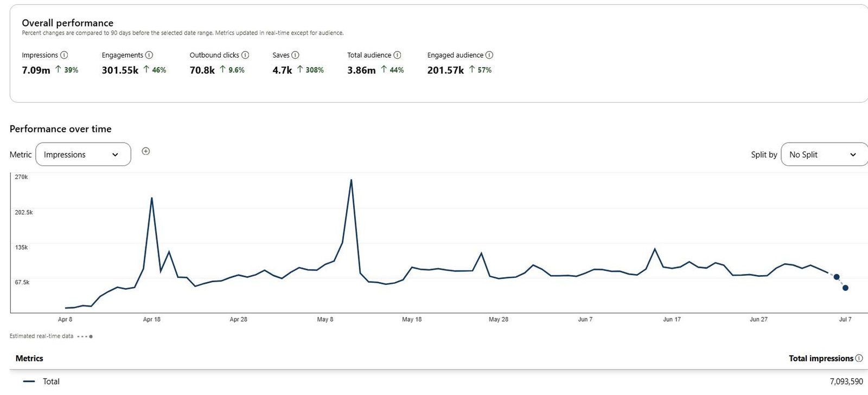This screenshot has width=868, height=395.
Task: Click the info icon next to Impressions
Action: click(64, 55)
